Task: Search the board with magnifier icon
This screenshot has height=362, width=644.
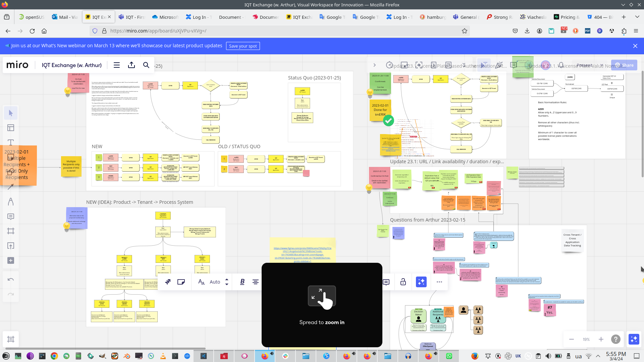Action: 146,65
